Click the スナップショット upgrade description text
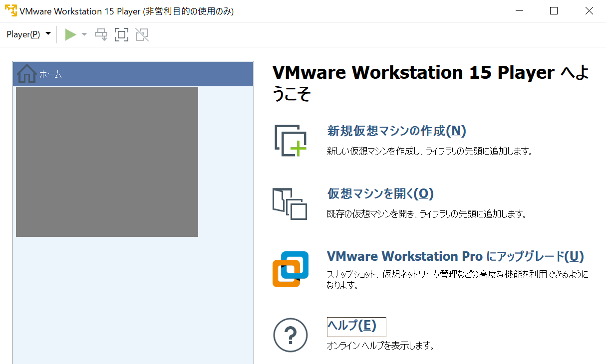This screenshot has height=364, width=606. tap(458, 280)
